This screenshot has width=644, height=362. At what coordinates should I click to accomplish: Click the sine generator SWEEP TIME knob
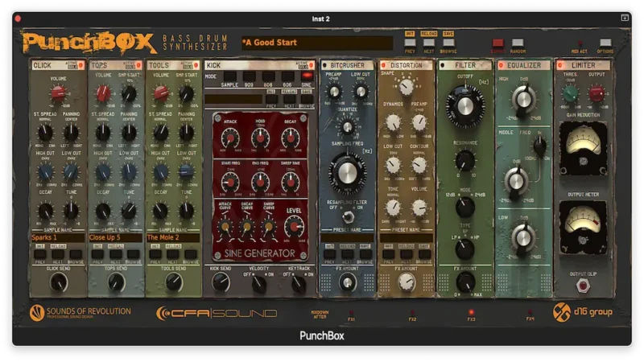tap(291, 182)
